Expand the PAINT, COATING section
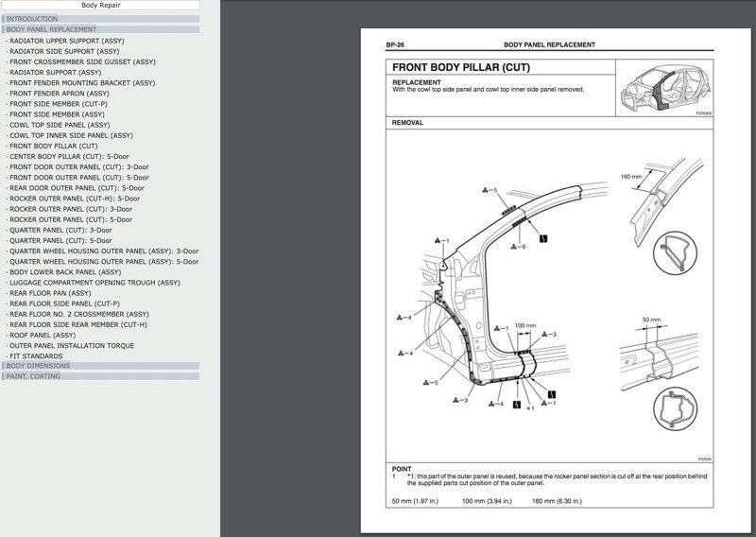This screenshot has width=756, height=537. pos(34,376)
